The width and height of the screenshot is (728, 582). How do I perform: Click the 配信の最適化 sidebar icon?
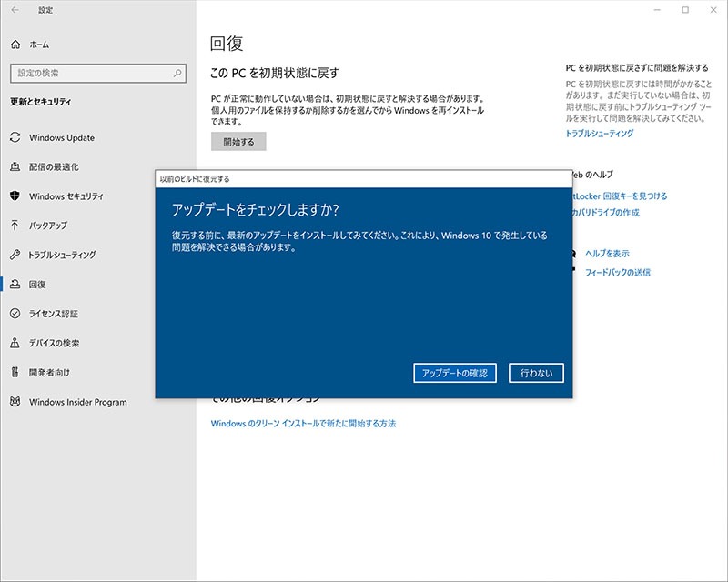(x=15, y=167)
